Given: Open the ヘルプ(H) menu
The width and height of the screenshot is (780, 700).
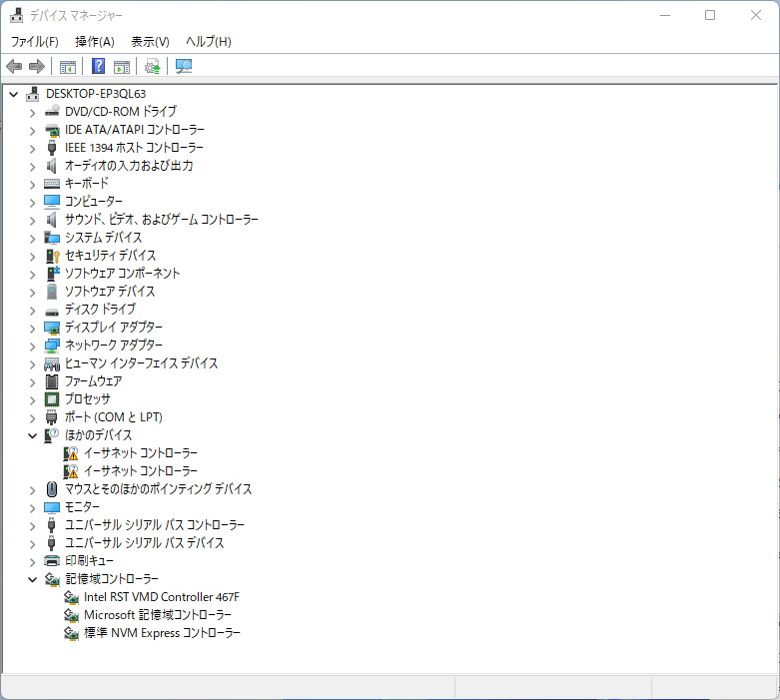Looking at the screenshot, I should (x=209, y=42).
